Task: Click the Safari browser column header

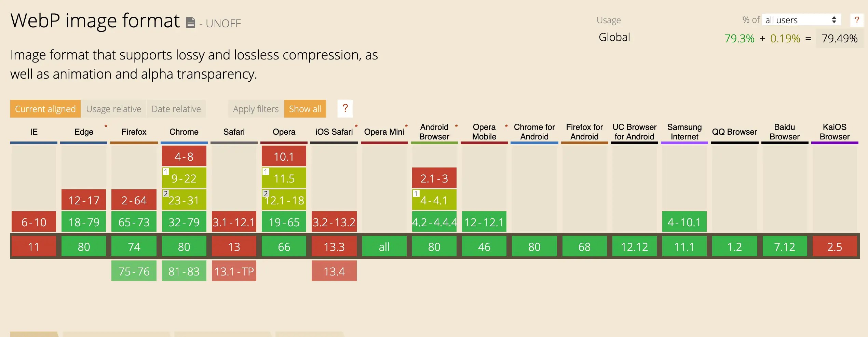Action: (x=234, y=132)
